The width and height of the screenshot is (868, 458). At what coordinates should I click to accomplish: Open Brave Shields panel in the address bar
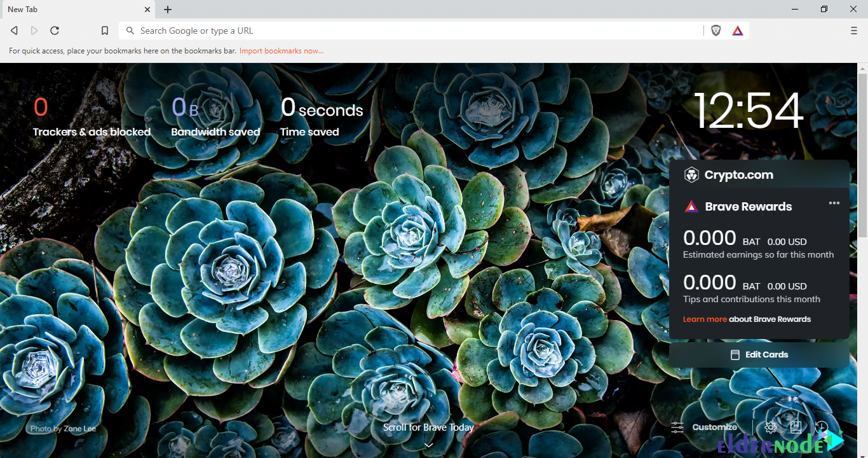click(715, 30)
